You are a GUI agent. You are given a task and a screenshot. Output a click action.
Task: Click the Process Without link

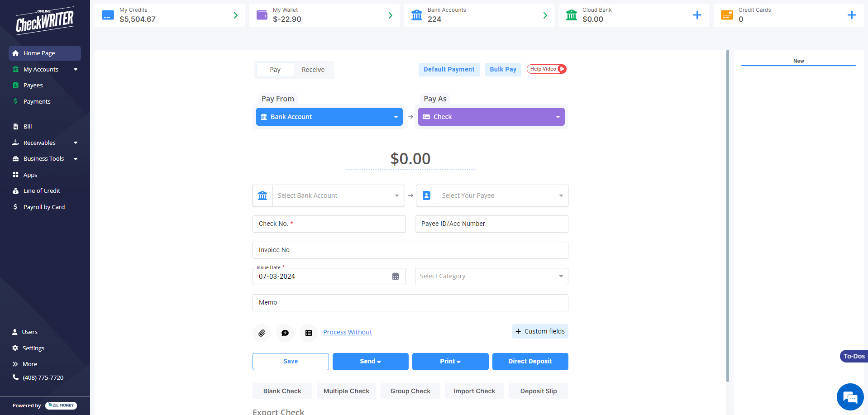pyautogui.click(x=347, y=332)
